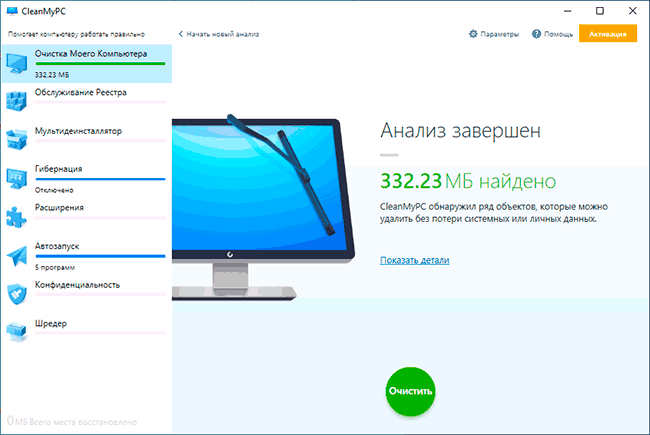This screenshot has width=650, height=435.
Task: Click the CleanMyPC logo in title bar
Action: point(12,11)
